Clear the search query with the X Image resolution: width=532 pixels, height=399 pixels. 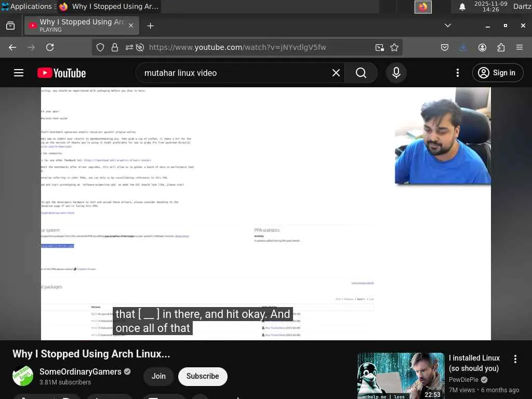click(336, 73)
